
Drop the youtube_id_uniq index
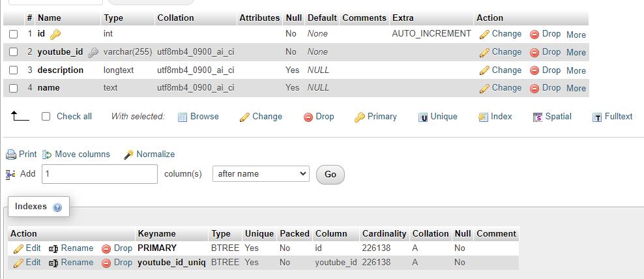(x=117, y=263)
